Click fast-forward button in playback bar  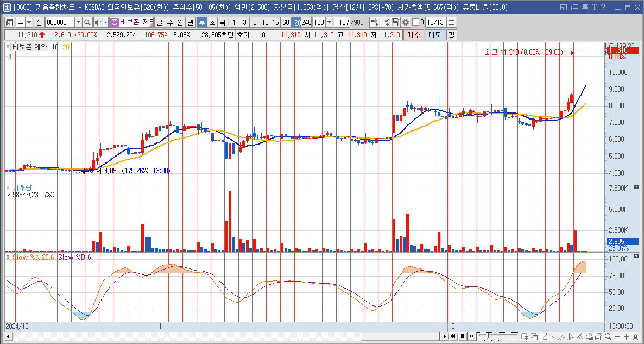(x=471, y=336)
